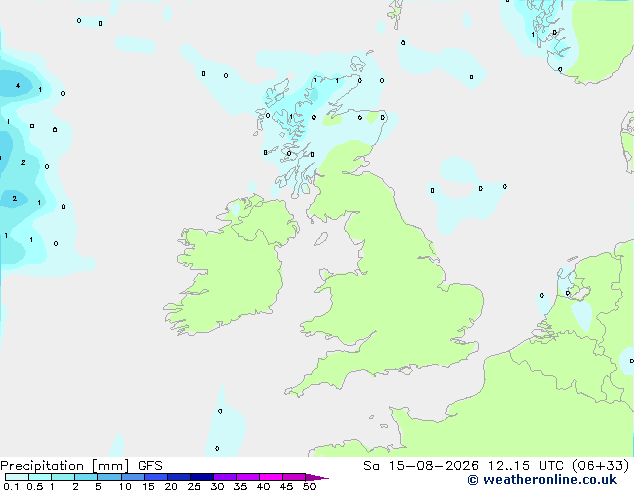
Task: Pick the 5–10 mm legend color swatch
Action: coord(109,477)
